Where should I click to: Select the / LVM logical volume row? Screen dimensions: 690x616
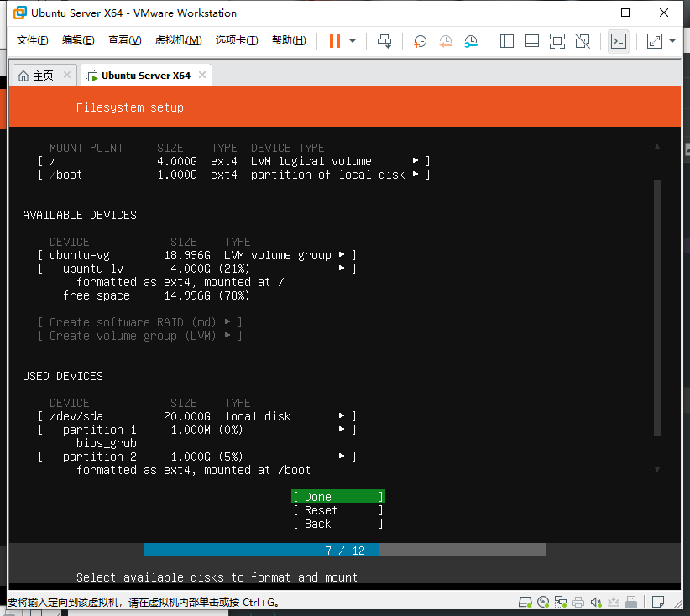234,161
